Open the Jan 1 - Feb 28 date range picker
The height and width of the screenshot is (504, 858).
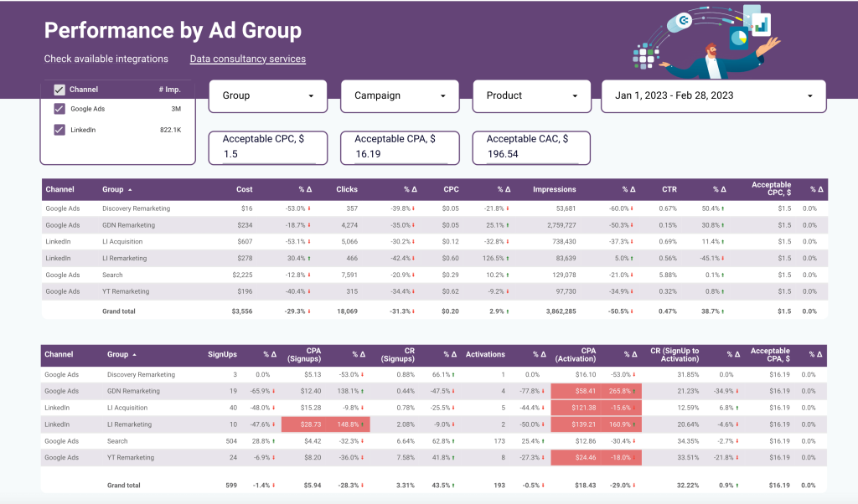coord(713,95)
